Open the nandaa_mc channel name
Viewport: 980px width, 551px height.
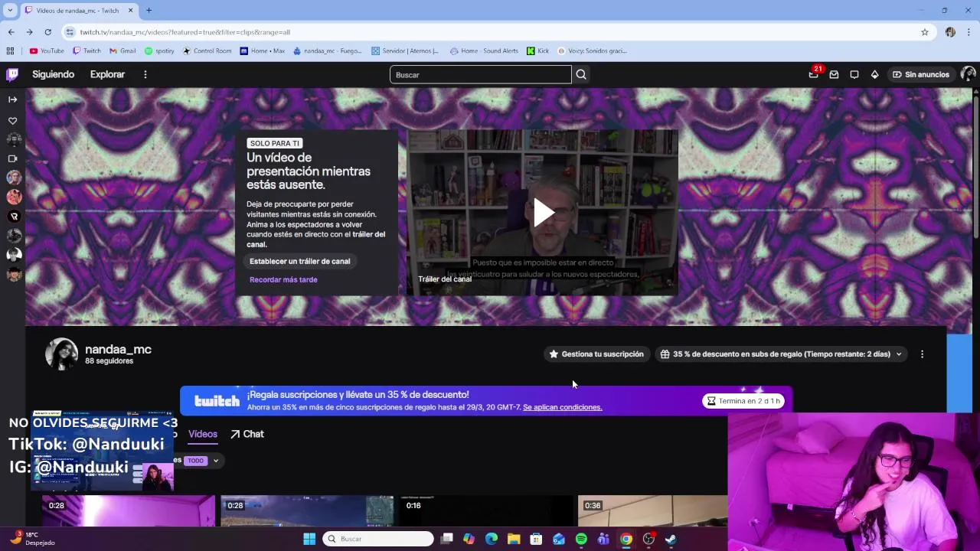tap(118, 349)
